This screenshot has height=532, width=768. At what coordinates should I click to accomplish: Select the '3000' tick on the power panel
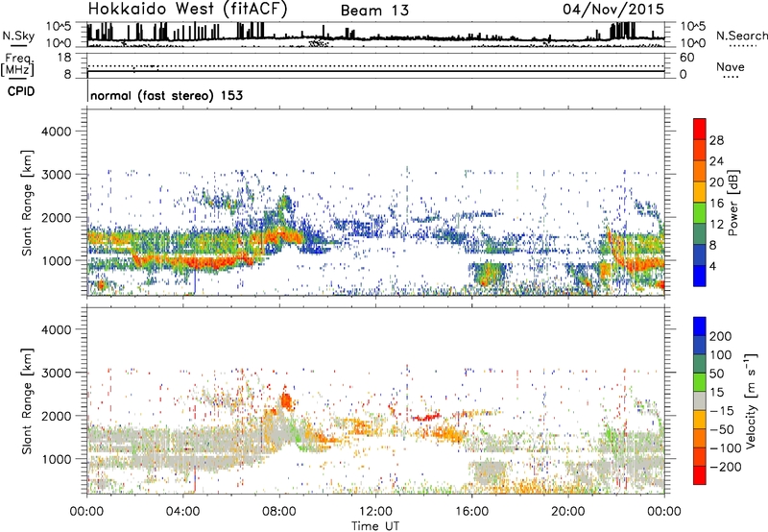pos(56,175)
